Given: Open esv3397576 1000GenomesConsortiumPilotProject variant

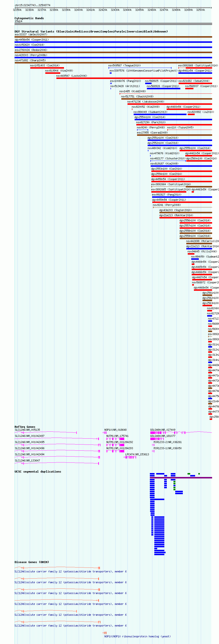Looking at the screenshot, I should pos(110,73).
